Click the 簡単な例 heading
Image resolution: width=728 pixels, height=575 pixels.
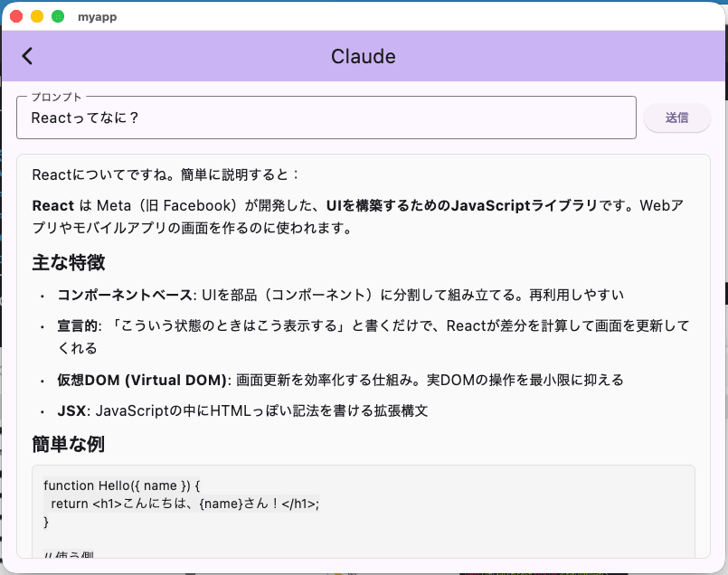(x=68, y=444)
